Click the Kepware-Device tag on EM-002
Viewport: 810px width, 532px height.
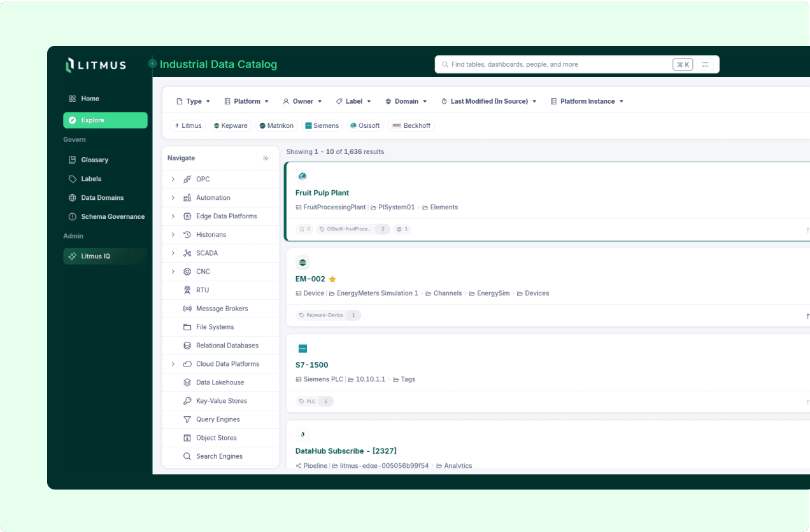pos(329,315)
